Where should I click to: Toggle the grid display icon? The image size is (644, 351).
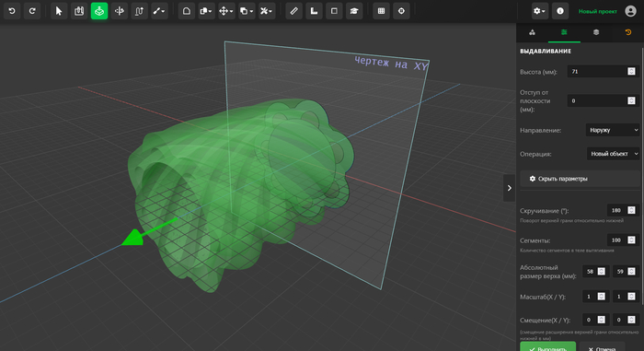[x=381, y=11]
